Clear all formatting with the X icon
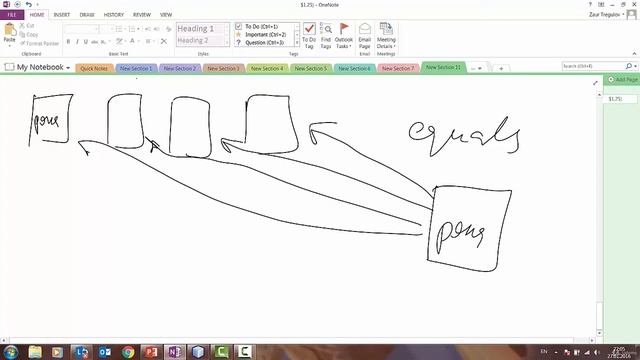The height and width of the screenshot is (360, 640). coord(164,41)
